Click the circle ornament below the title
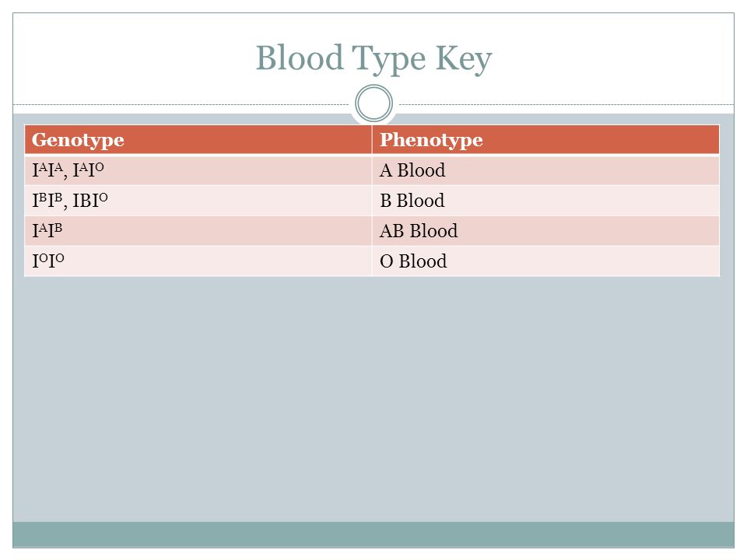Image resolution: width=747 pixels, height=560 pixels. pos(374,103)
